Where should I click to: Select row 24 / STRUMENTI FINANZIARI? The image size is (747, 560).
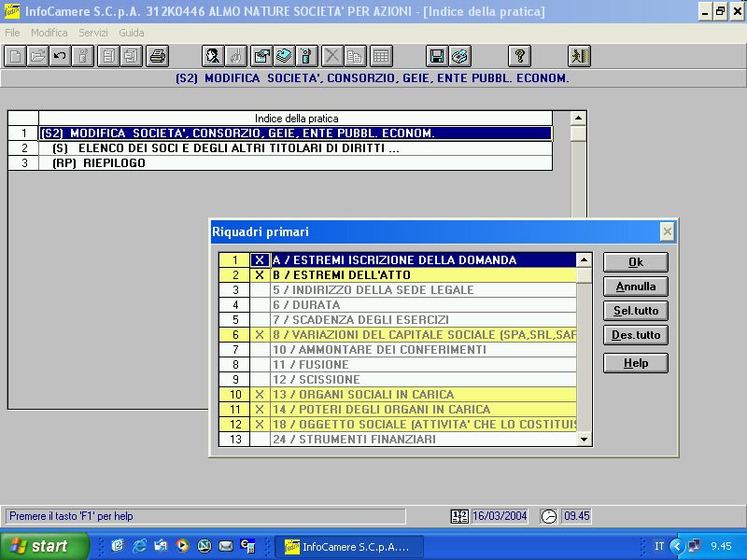[x=423, y=439]
